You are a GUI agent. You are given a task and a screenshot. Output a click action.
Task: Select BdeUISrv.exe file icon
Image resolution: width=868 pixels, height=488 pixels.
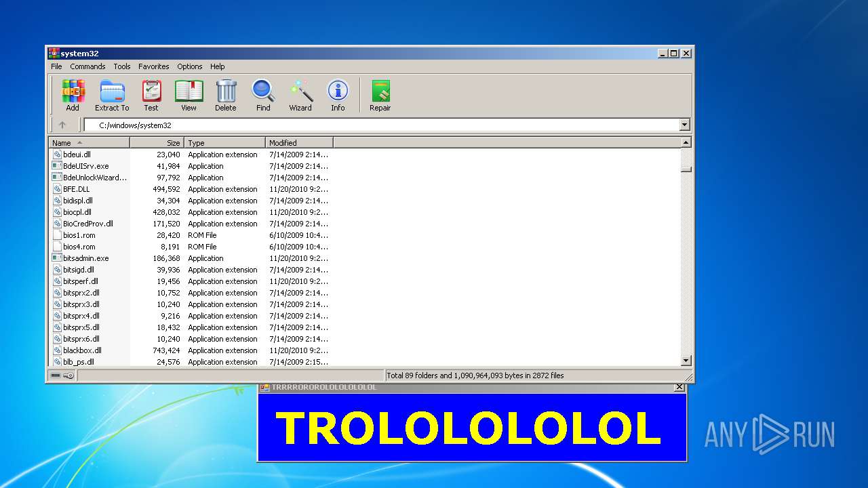tap(57, 166)
